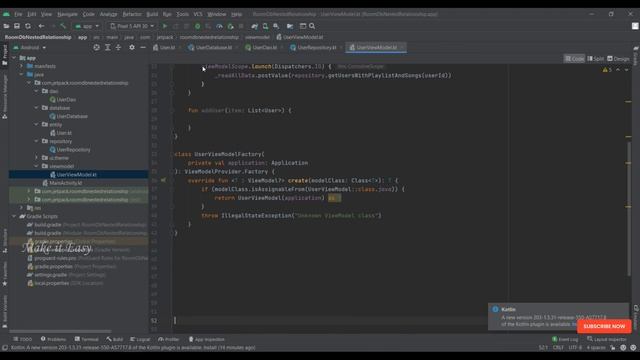Click the green Run app button
This screenshot has width=640, height=360.
pos(165,26)
